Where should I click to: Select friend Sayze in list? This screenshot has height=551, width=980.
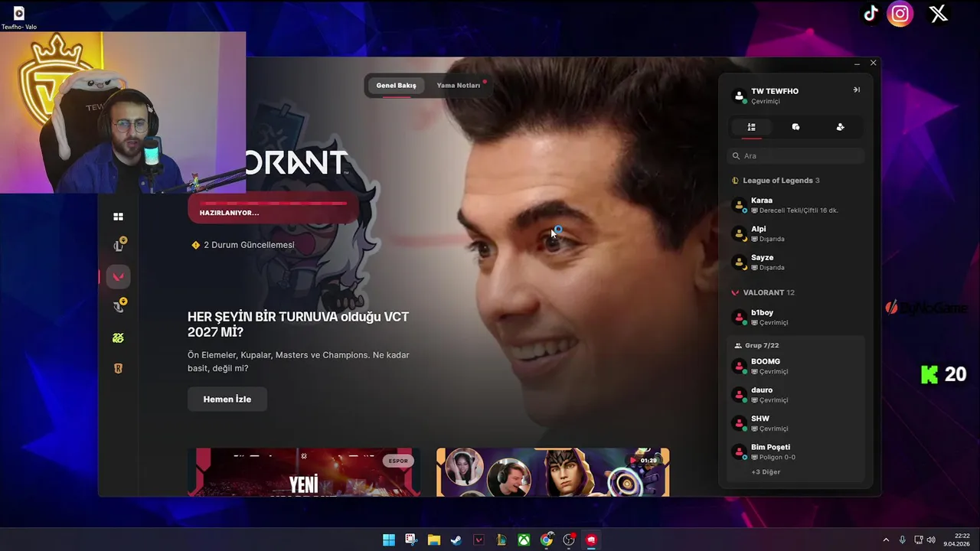[795, 262]
